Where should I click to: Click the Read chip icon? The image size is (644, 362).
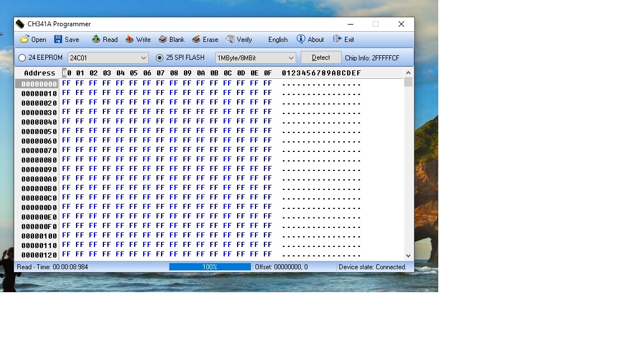(x=96, y=40)
